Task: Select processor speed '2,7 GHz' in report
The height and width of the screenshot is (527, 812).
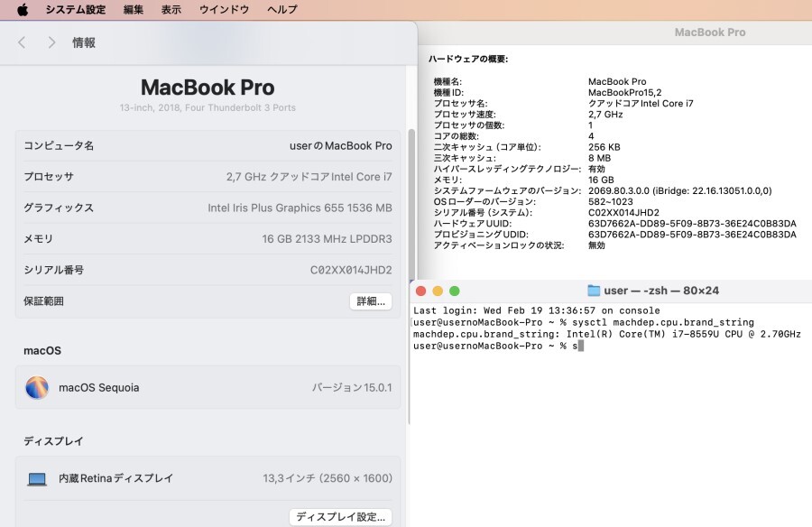Action: (605, 114)
